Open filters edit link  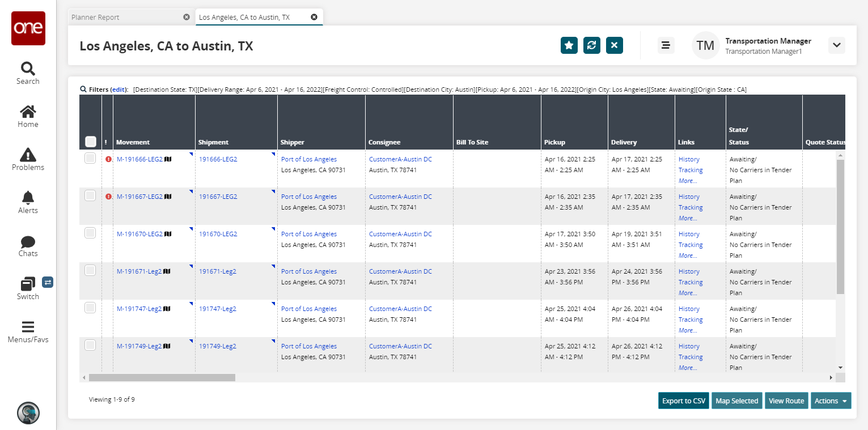118,90
